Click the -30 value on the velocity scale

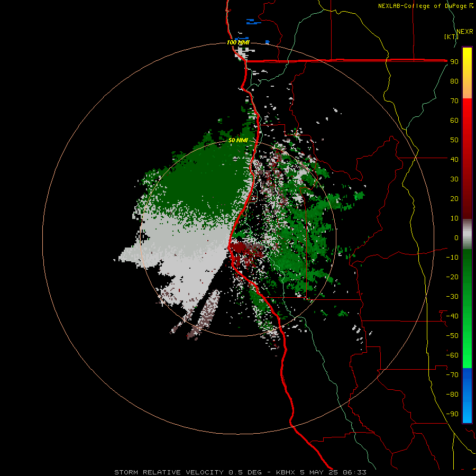(452, 297)
